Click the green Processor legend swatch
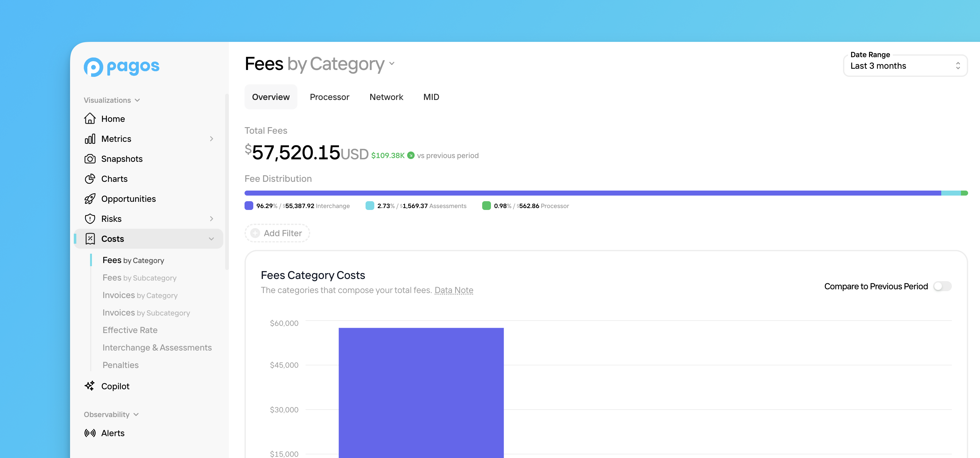Viewport: 980px width, 458px height. 487,206
